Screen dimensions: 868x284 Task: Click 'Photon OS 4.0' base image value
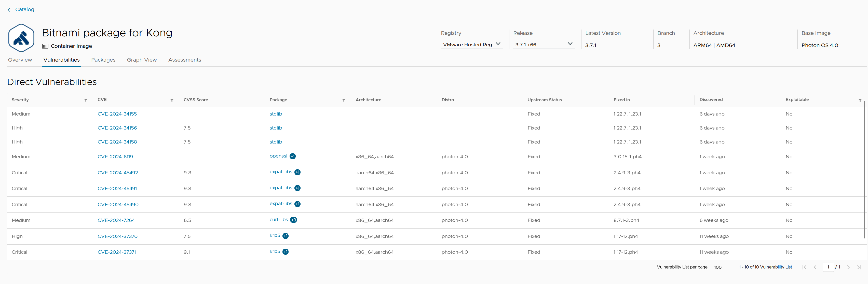tap(819, 46)
